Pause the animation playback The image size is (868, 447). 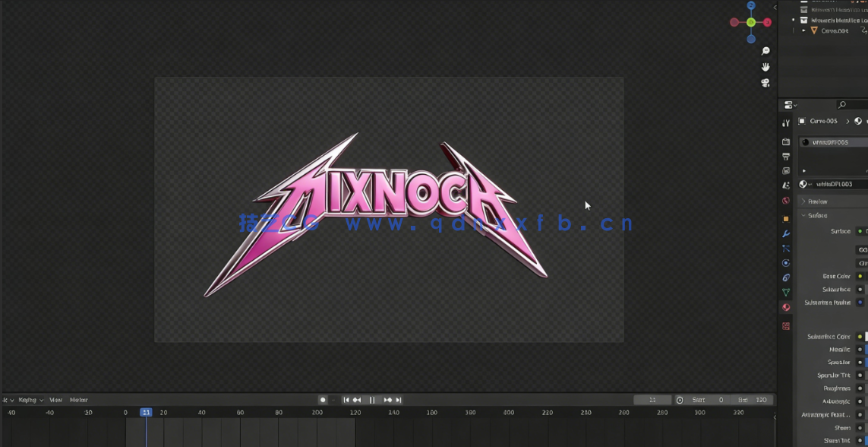[372, 400]
